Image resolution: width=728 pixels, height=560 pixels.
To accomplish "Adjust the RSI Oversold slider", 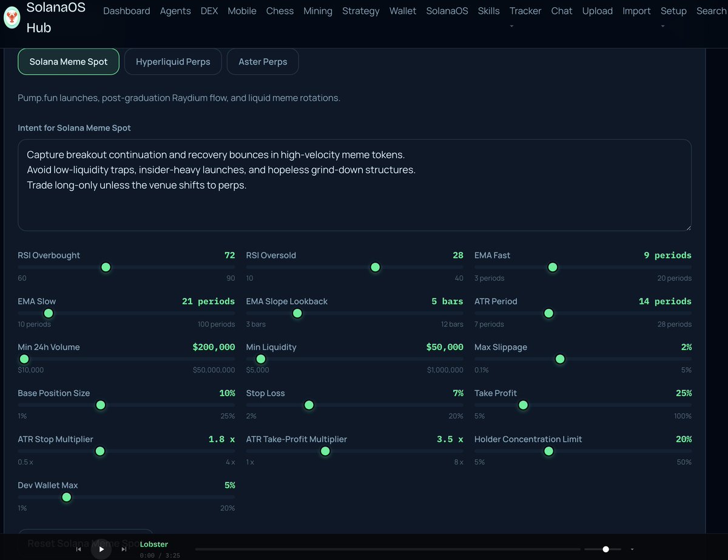I will tap(354, 267).
